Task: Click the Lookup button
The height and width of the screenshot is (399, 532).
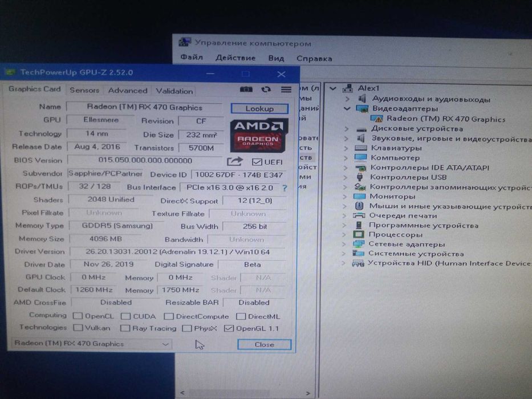Action: [259, 108]
